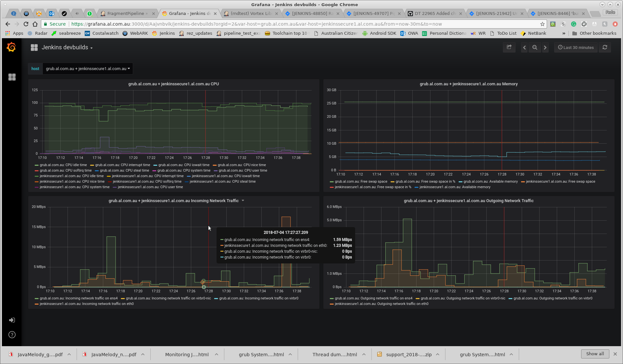Switch to FragmentPipeline tab
Viewport: 623px width, 364px height.
tap(127, 13)
